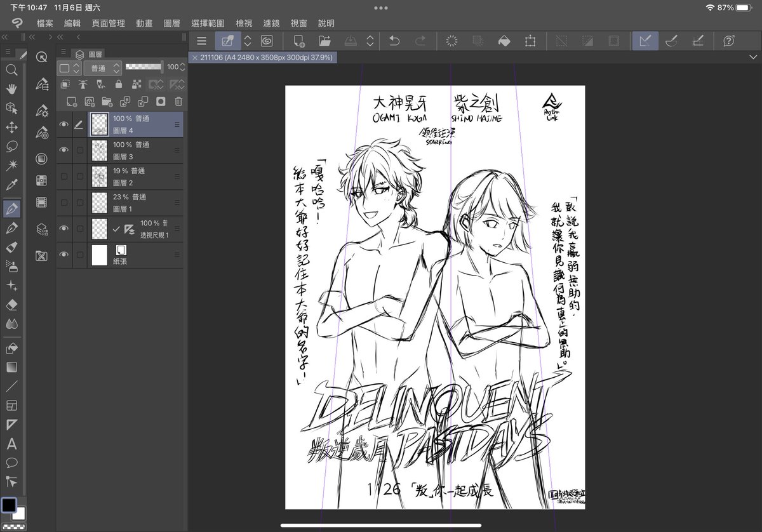Select the Object operation cube tool

point(11,108)
